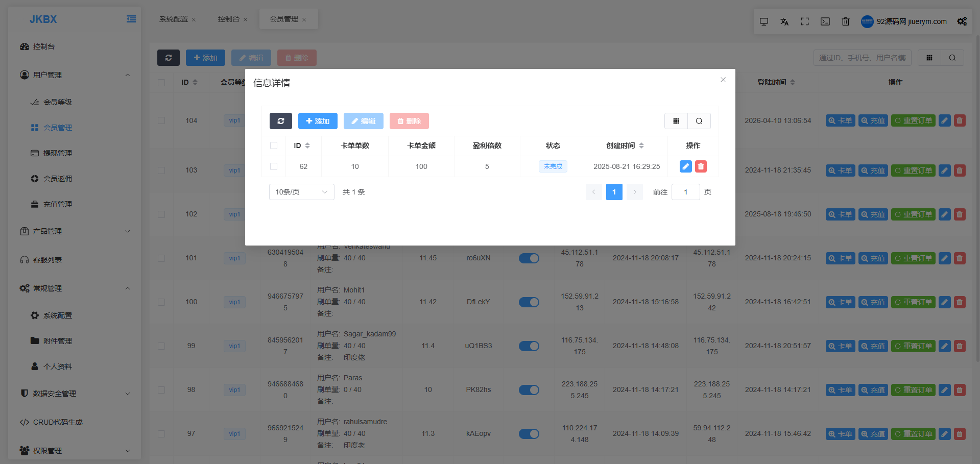The width and height of the screenshot is (980, 464).
Task: Delete row 62 with trash icon
Action: click(701, 166)
